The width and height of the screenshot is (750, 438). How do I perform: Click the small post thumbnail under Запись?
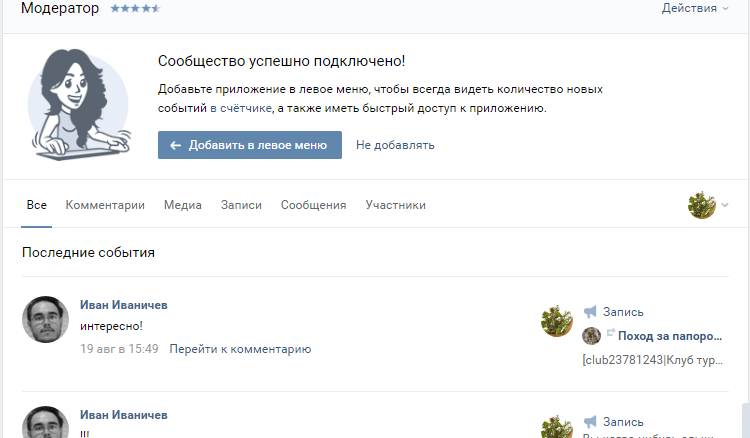coord(591,336)
